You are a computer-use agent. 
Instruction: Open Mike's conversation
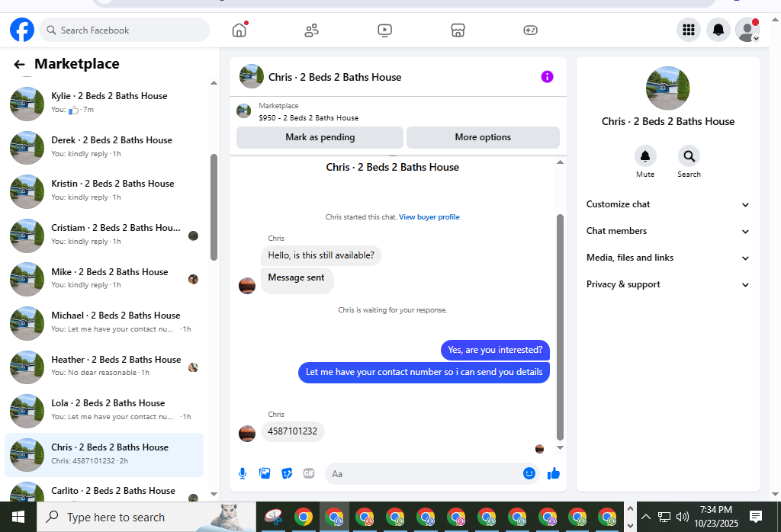pos(104,279)
